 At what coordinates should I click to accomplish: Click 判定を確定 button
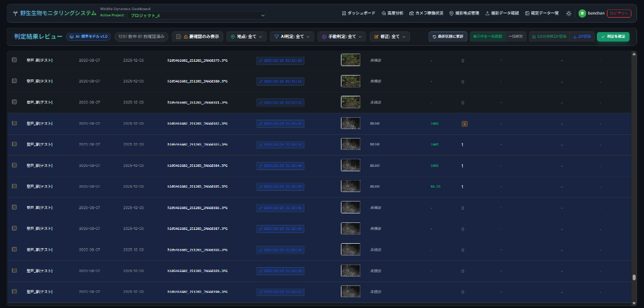pos(613,37)
